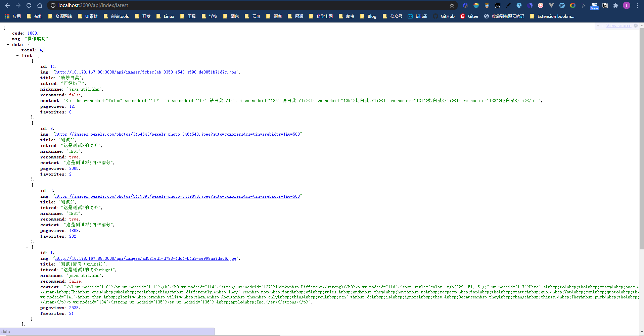Click the msg value 操作成功

click(x=37, y=39)
